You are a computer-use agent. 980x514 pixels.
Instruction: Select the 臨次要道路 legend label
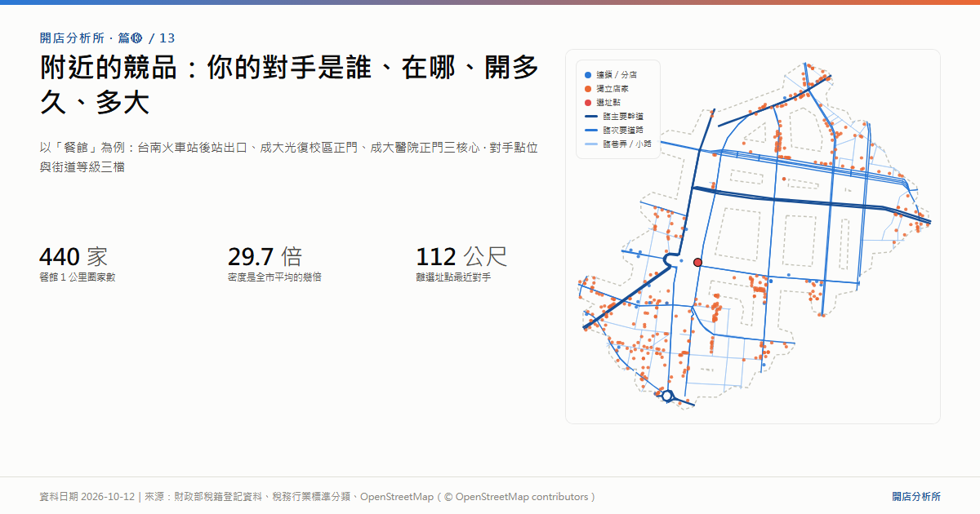623,130
